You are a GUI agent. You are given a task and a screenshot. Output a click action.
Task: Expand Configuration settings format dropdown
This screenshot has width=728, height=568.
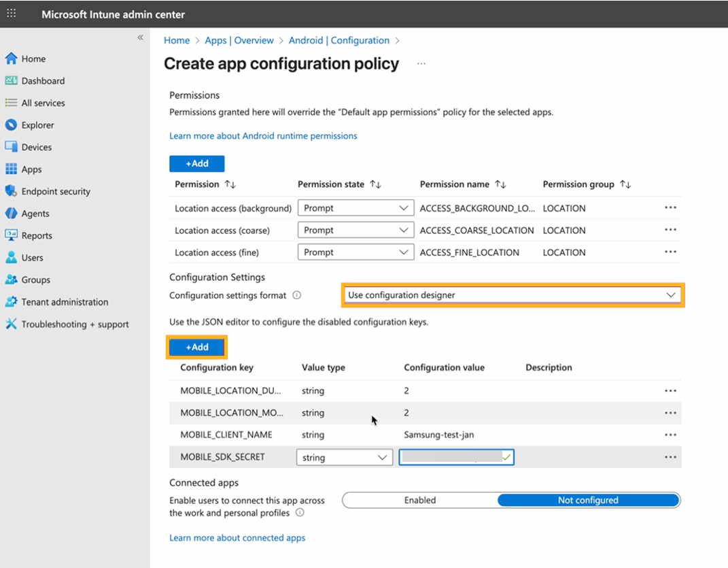pyautogui.click(x=513, y=295)
